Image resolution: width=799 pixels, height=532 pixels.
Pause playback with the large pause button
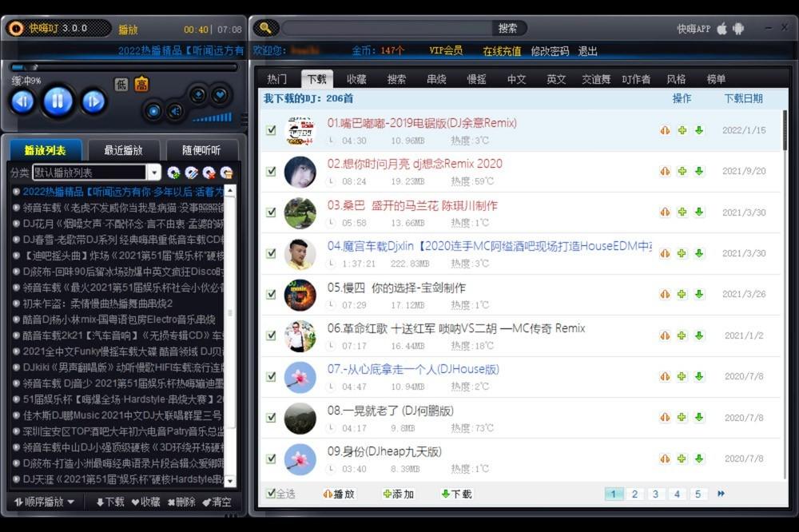coord(57,101)
